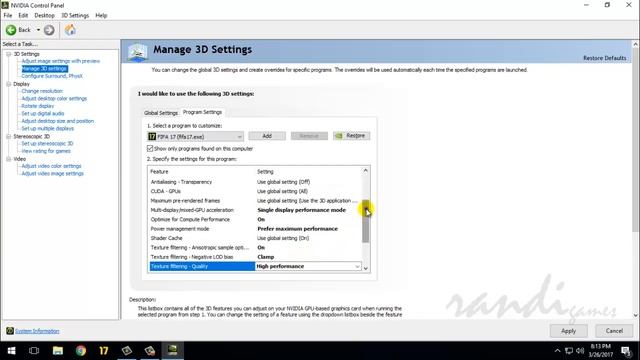This screenshot has height=360, width=640.
Task: Open Adjust desktop color settings
Action: coord(54,98)
